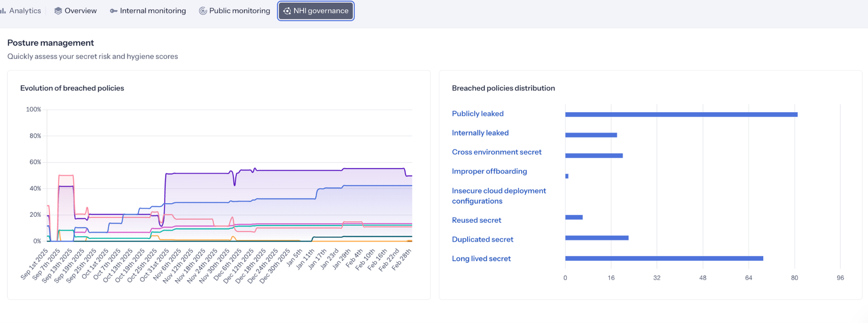Select the Duplicated secret bar in chart
868x323 pixels.
click(x=597, y=238)
